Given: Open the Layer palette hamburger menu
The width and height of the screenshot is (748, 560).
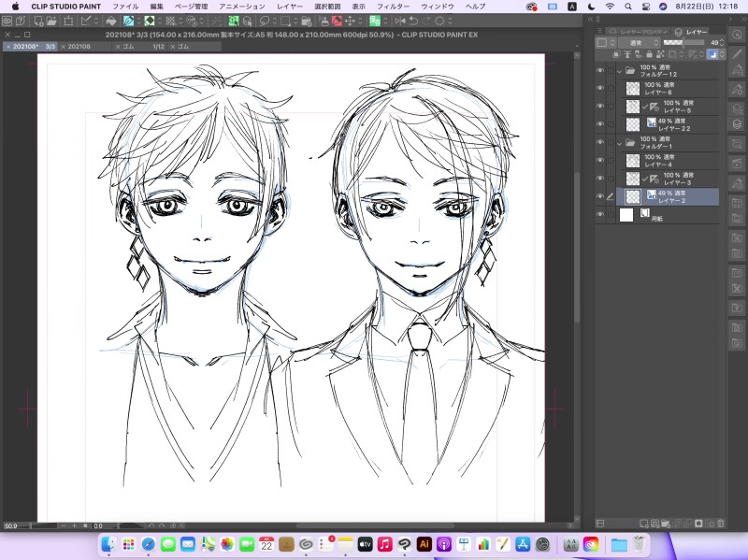Looking at the screenshot, I should [600, 31].
